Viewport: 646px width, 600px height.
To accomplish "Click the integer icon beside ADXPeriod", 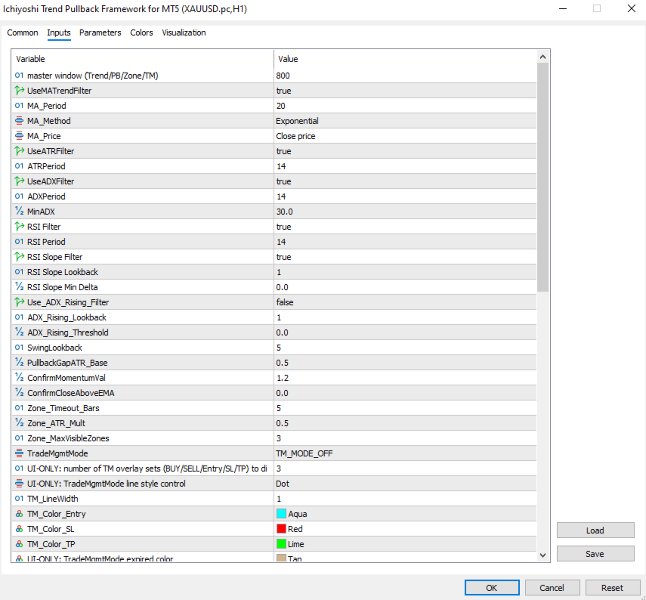I will tap(19, 197).
